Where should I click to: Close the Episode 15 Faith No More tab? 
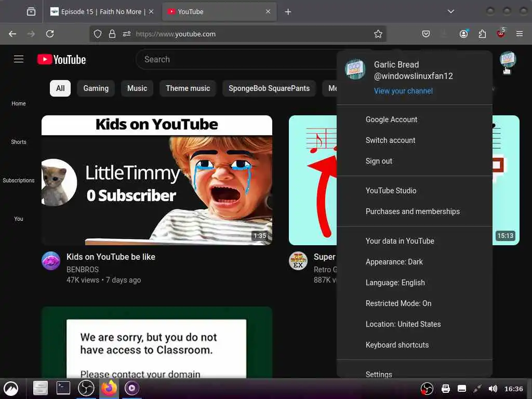151,11
